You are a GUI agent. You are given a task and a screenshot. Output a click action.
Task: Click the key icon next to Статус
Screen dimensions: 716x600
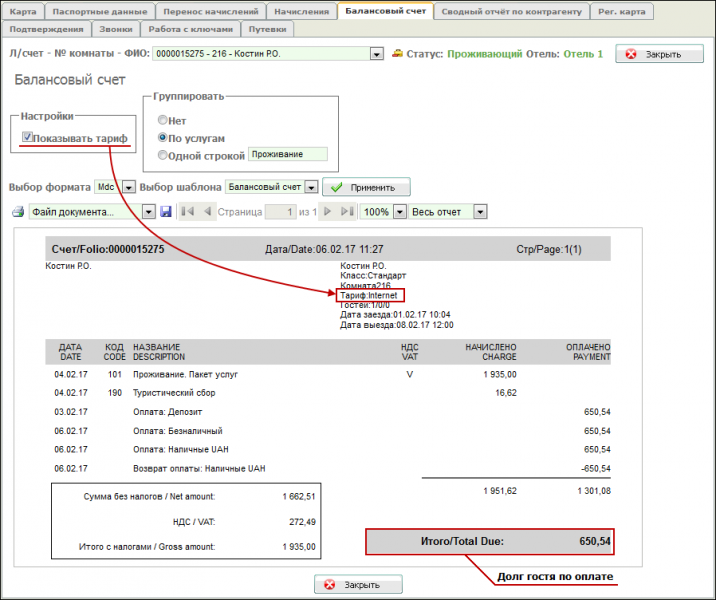[397, 53]
